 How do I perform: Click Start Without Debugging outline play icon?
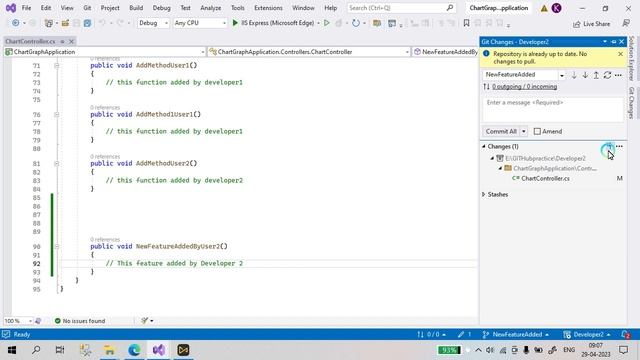tap(327, 23)
